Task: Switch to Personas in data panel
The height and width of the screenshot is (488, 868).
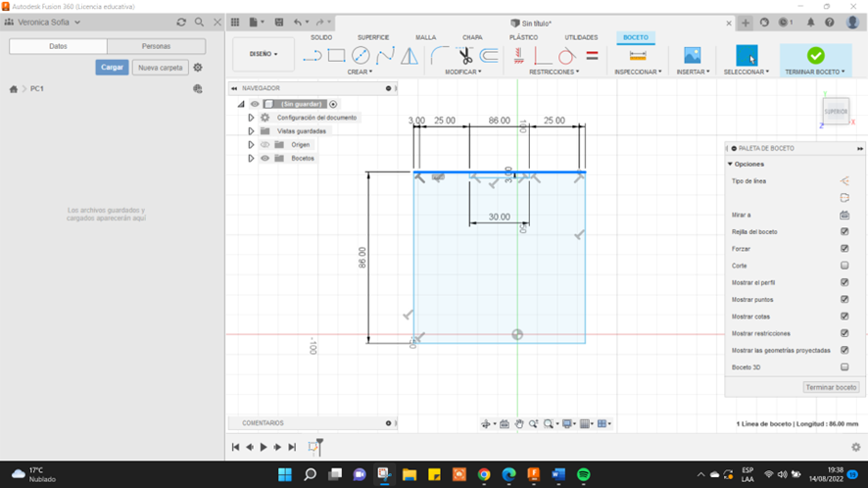Action: click(x=156, y=46)
